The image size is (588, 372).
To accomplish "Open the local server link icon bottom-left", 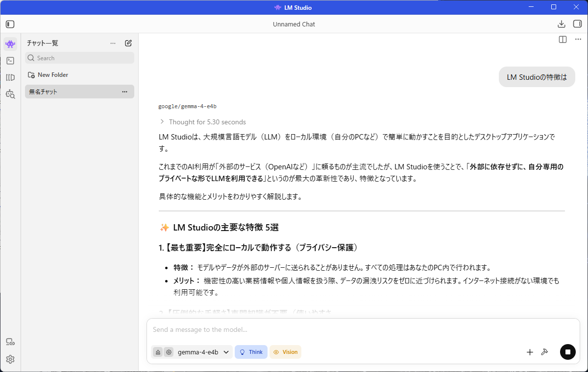I will 10,342.
